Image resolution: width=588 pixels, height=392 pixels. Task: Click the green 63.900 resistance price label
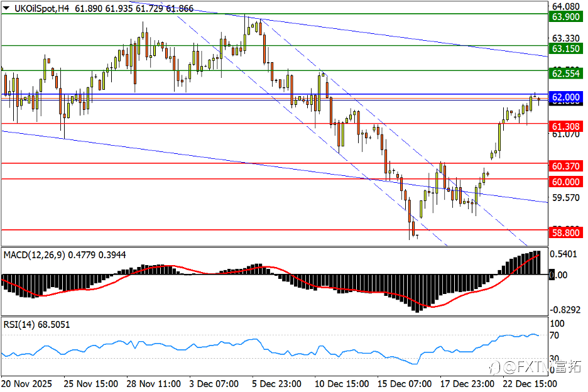click(566, 17)
